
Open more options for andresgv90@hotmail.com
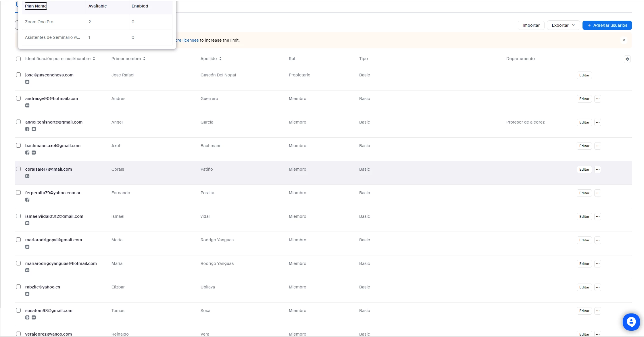(x=597, y=99)
